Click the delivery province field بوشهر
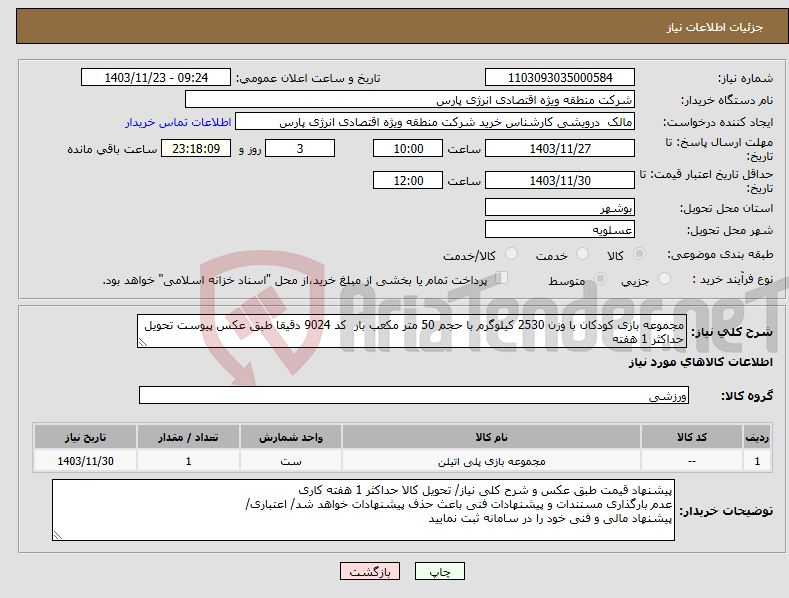 pyautogui.click(x=560, y=207)
